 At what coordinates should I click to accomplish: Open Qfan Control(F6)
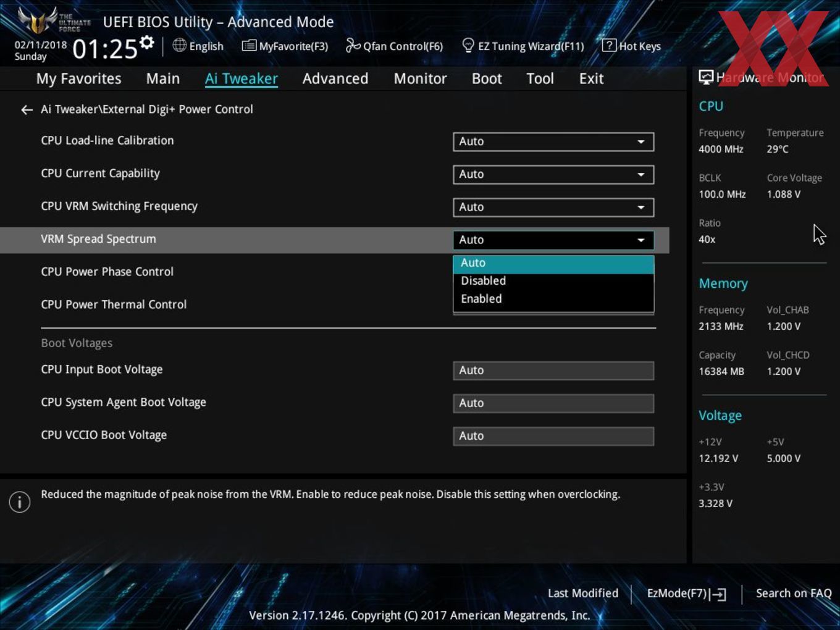pos(394,46)
